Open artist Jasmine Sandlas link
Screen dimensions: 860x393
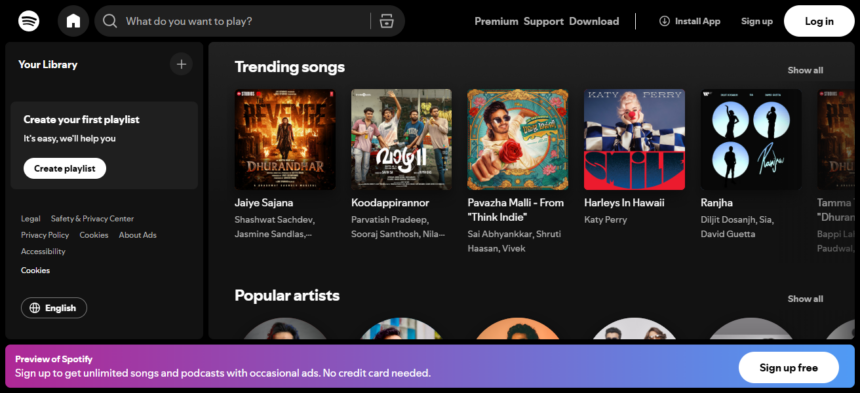270,234
